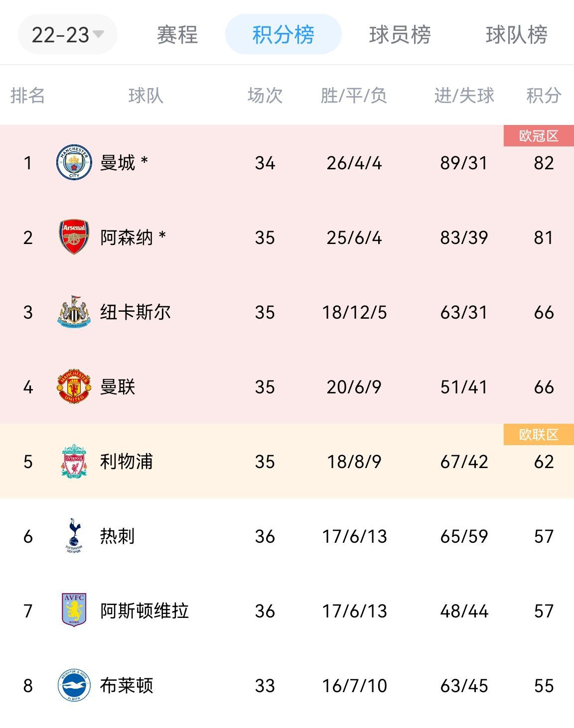Click the 积分 column header

coord(544,95)
